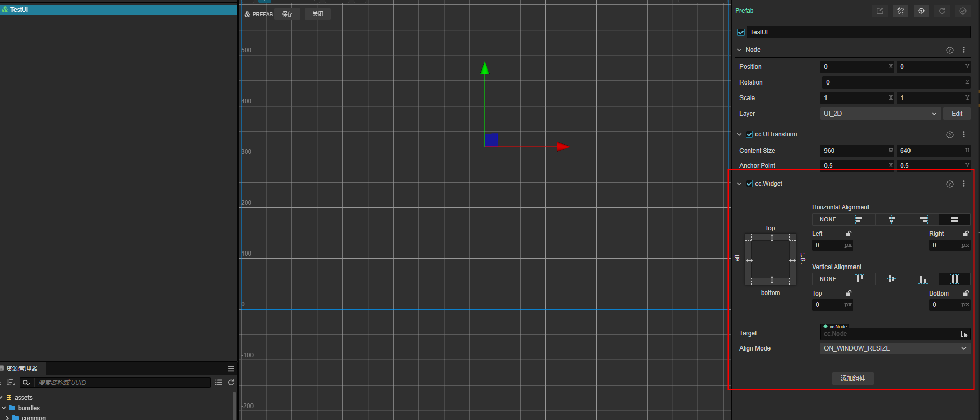
Task: Click the revert prefab refresh icon
Action: (x=942, y=11)
